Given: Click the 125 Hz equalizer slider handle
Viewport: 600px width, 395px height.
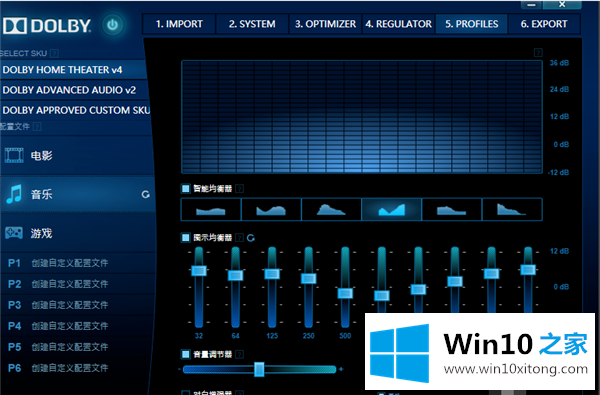Looking at the screenshot, I should click(272, 274).
